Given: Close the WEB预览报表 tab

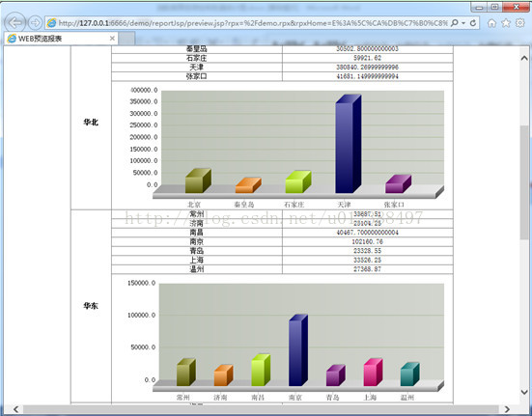Looking at the screenshot, I should (x=112, y=39).
